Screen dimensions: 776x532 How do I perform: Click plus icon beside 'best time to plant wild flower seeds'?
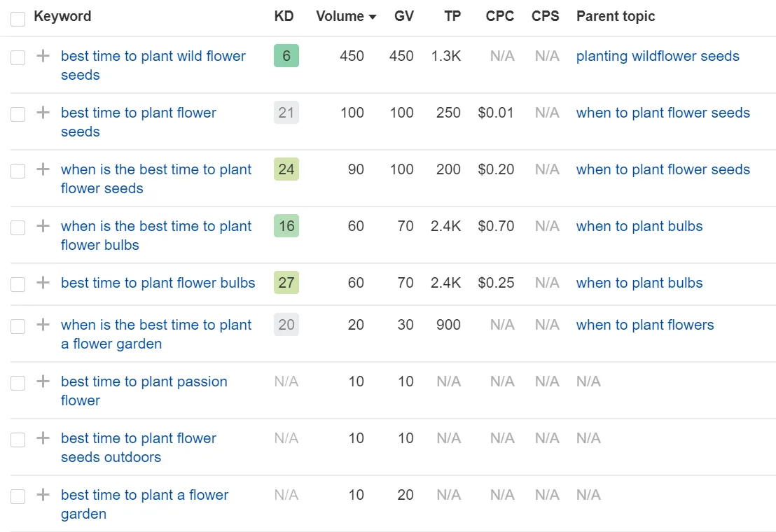click(43, 56)
